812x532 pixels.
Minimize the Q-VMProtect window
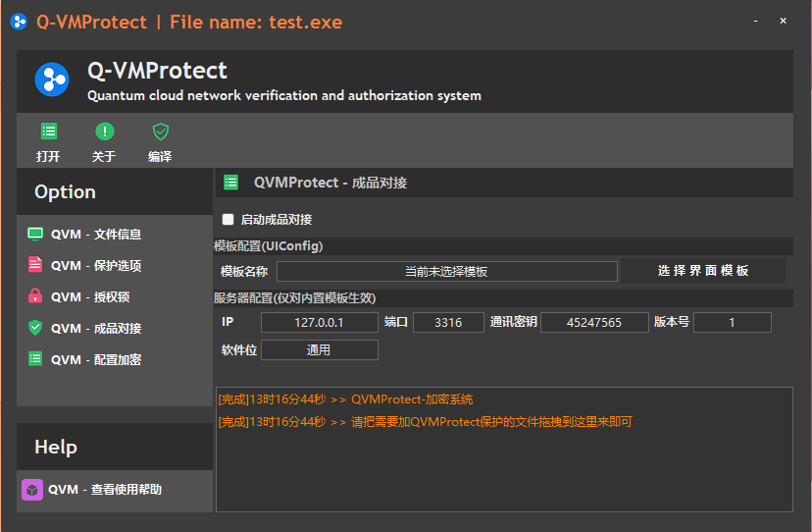coord(755,21)
